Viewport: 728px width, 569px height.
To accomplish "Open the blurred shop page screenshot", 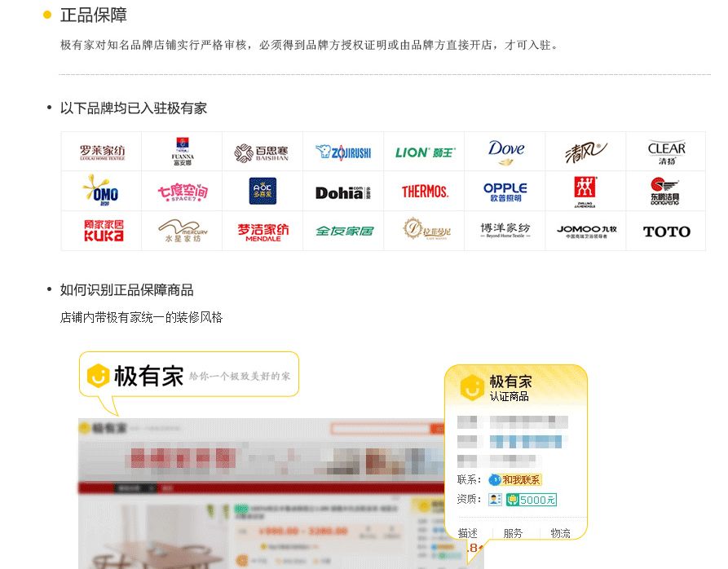I will [x=263, y=493].
